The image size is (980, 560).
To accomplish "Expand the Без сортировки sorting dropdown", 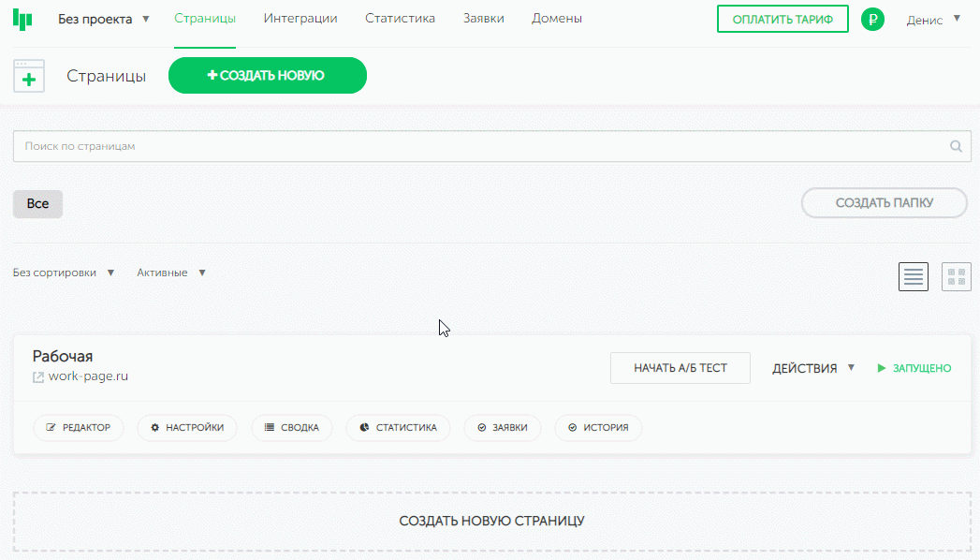I will point(64,273).
